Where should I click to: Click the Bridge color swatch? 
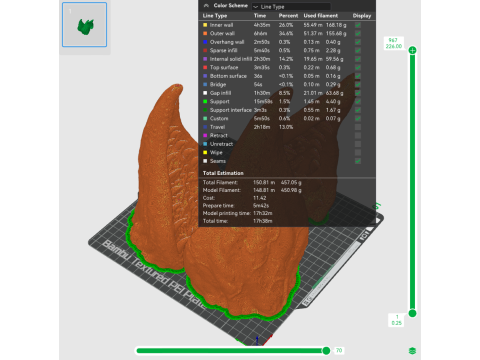pyautogui.click(x=205, y=84)
